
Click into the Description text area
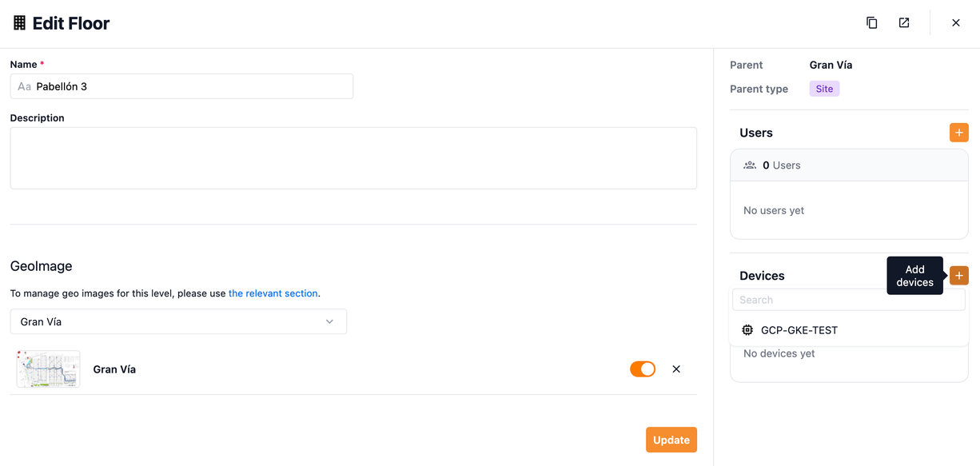pyautogui.click(x=353, y=158)
